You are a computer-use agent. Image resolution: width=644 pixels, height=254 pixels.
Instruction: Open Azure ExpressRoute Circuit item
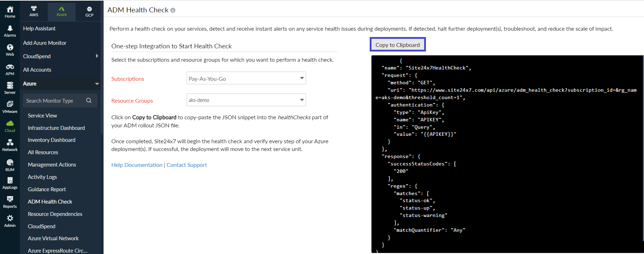click(58, 251)
